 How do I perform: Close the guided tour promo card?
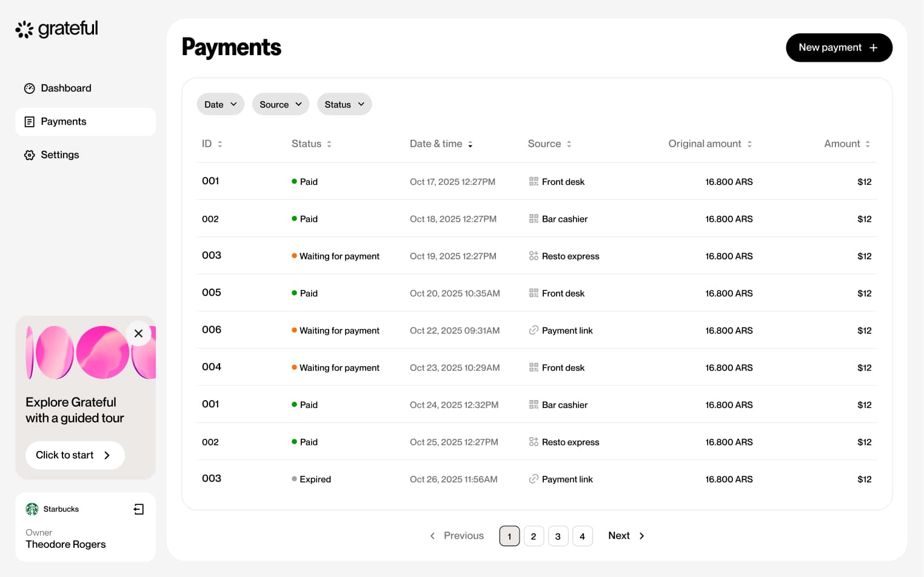(x=138, y=333)
